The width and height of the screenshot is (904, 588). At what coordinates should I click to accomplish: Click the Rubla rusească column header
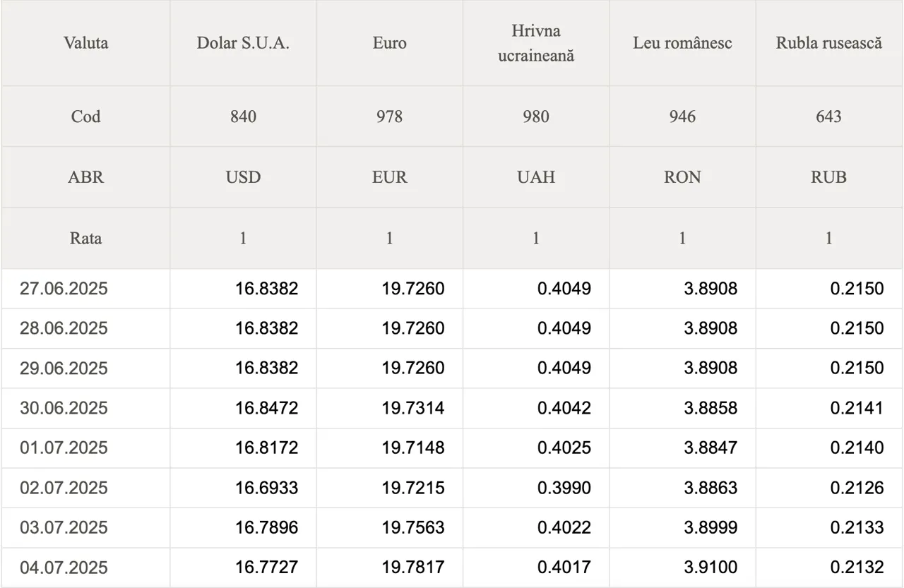[829, 43]
